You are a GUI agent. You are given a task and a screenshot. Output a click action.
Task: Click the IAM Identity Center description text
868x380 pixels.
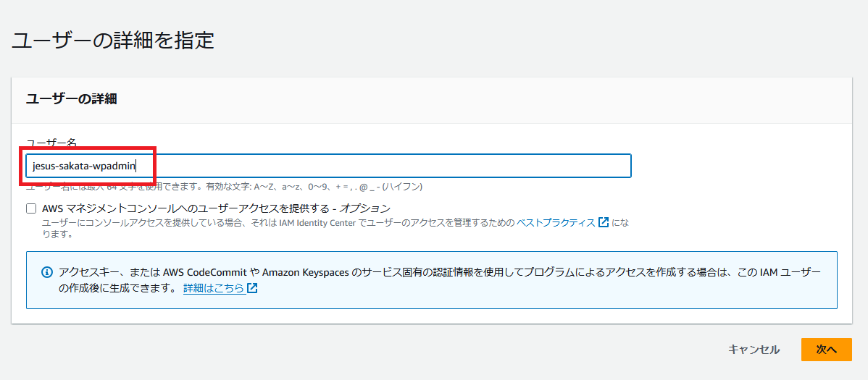tap(335, 228)
